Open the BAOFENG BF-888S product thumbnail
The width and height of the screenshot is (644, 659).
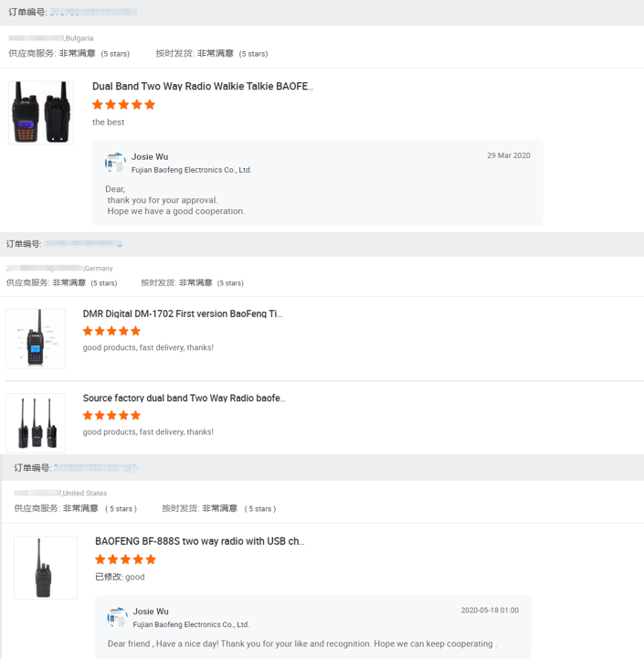46,568
